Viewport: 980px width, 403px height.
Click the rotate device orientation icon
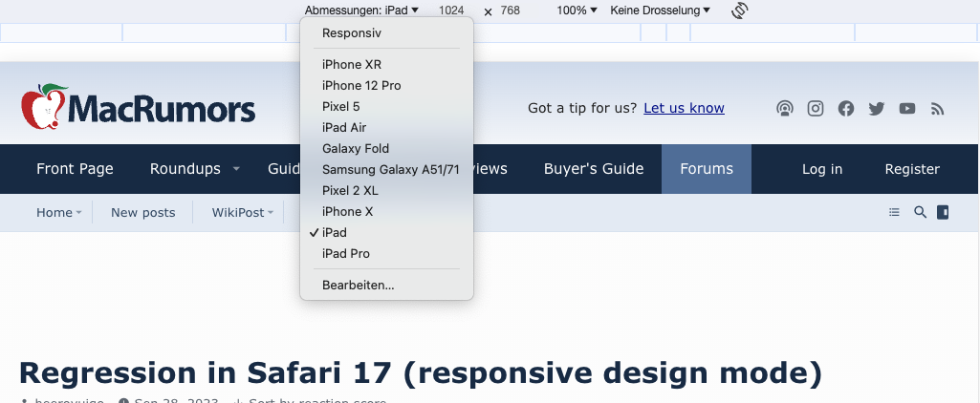click(739, 11)
